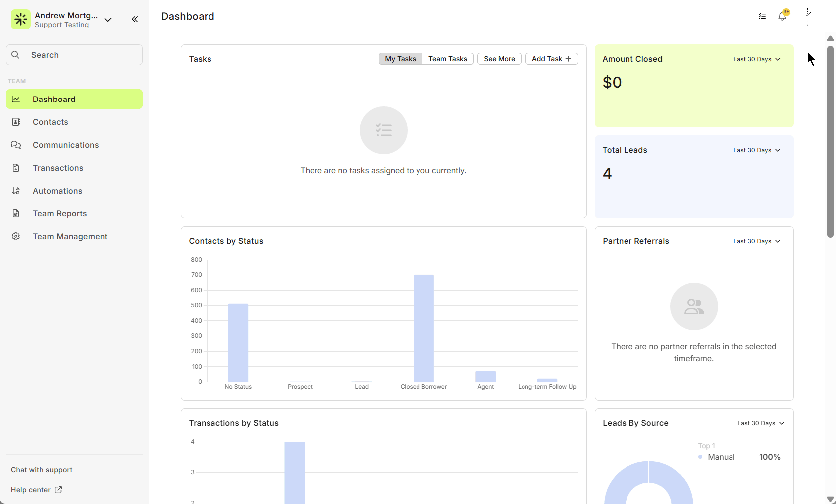Add a new task with Add Task
836x504 pixels.
(551, 59)
